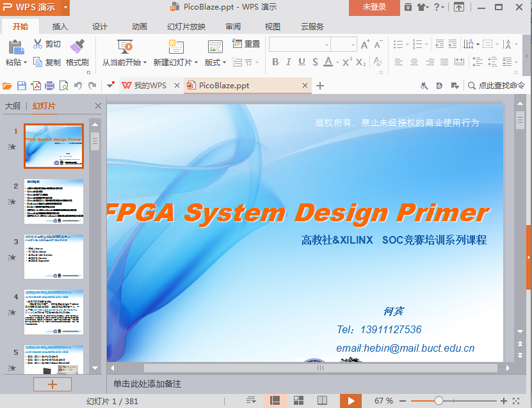Viewport: 532px width, 408px height.
Task: Click the Print icon
Action: (x=49, y=86)
